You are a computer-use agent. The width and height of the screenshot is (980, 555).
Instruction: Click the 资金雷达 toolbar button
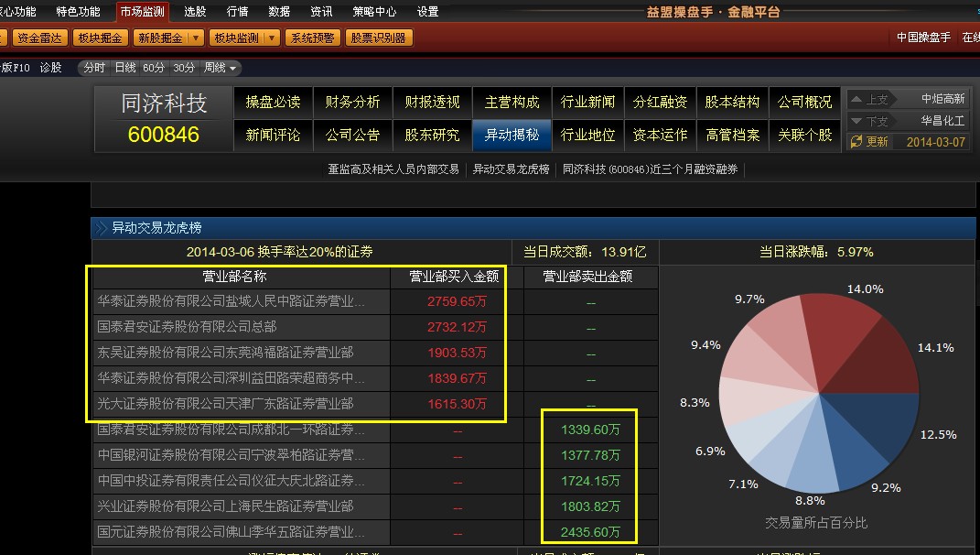pos(38,38)
